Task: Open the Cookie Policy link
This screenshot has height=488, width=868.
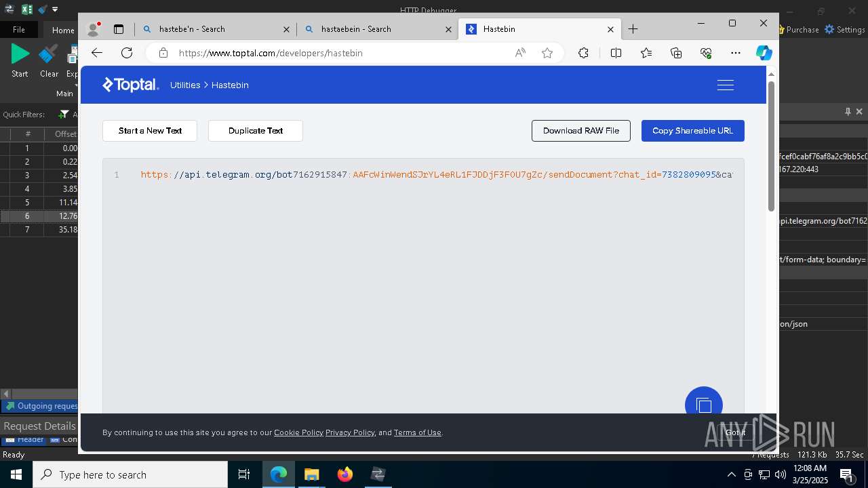Action: click(298, 432)
